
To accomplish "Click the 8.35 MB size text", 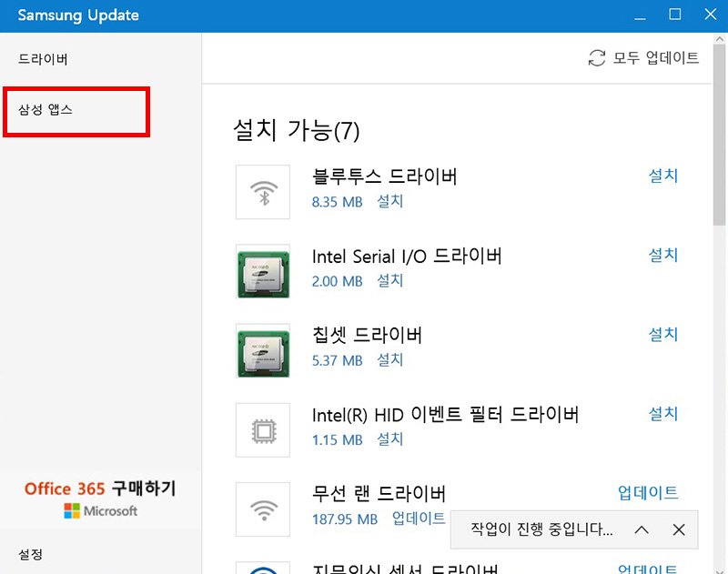I will click(337, 202).
